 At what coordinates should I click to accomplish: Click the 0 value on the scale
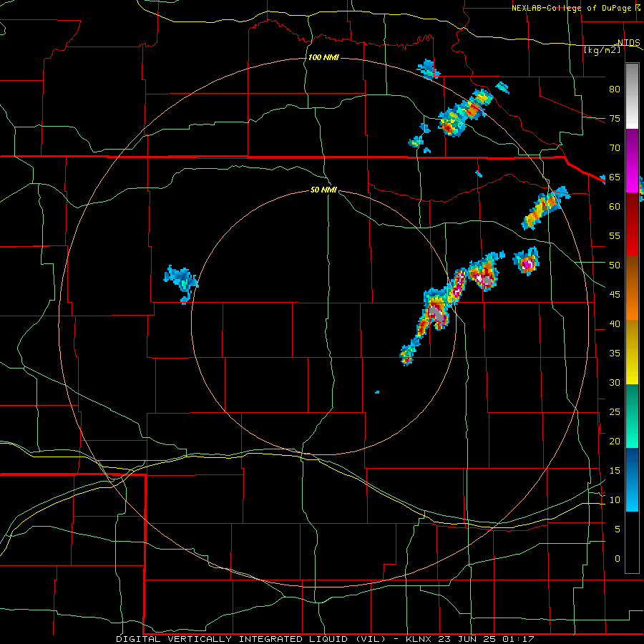[618, 559]
